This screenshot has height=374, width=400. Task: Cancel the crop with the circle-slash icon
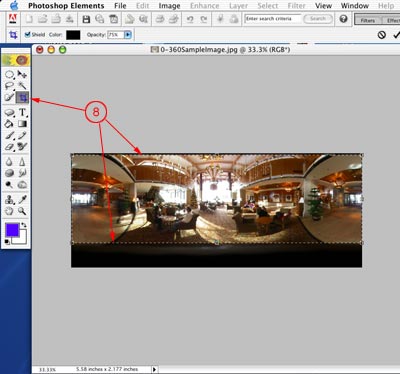[x=382, y=35]
